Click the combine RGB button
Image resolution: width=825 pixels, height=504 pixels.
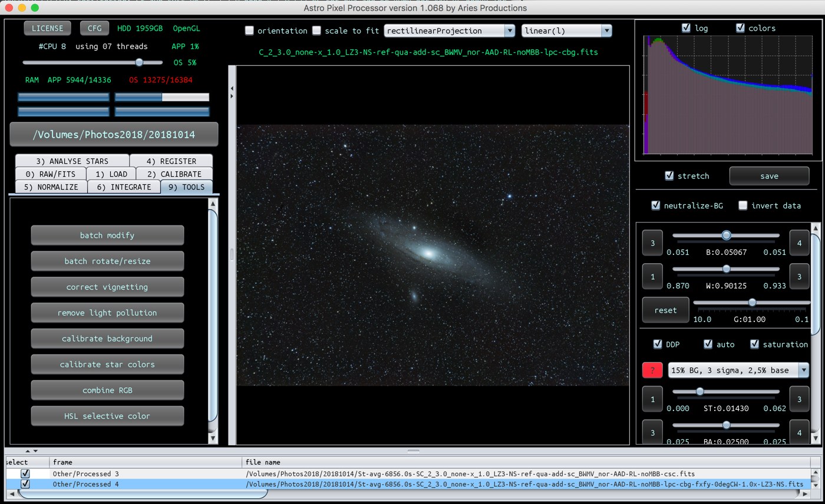click(x=107, y=390)
